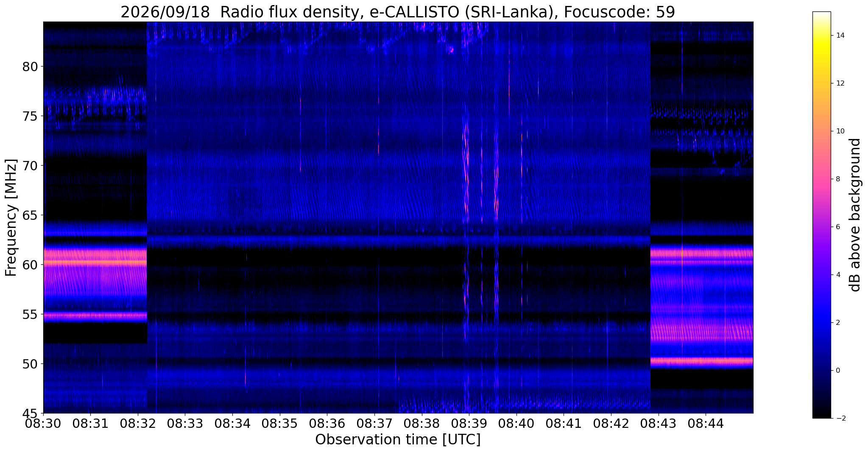Screen dimensions: 868x452
Task: Click the pink 55 MHz band near 08:31
Action: [x=95, y=316]
